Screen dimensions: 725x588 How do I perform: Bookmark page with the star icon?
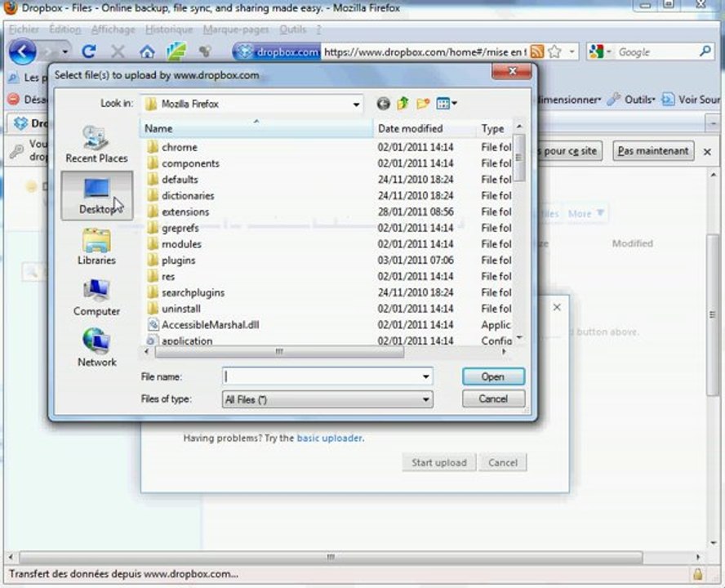(x=554, y=51)
